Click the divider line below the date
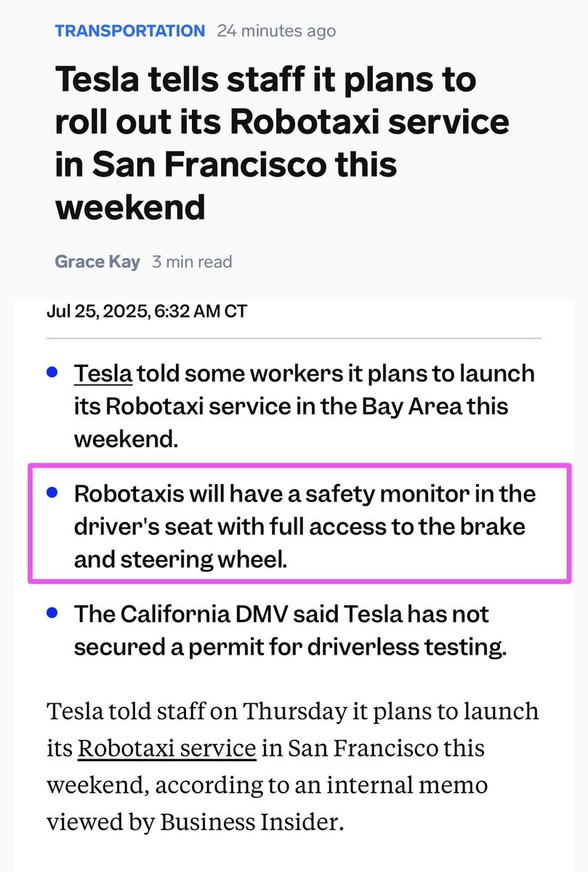This screenshot has height=872, width=588. 294,339
